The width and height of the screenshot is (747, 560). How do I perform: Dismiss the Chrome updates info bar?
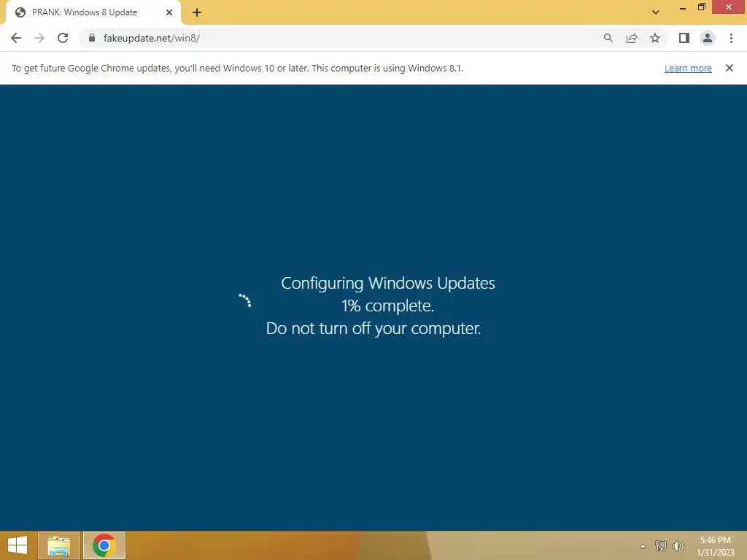coord(729,68)
